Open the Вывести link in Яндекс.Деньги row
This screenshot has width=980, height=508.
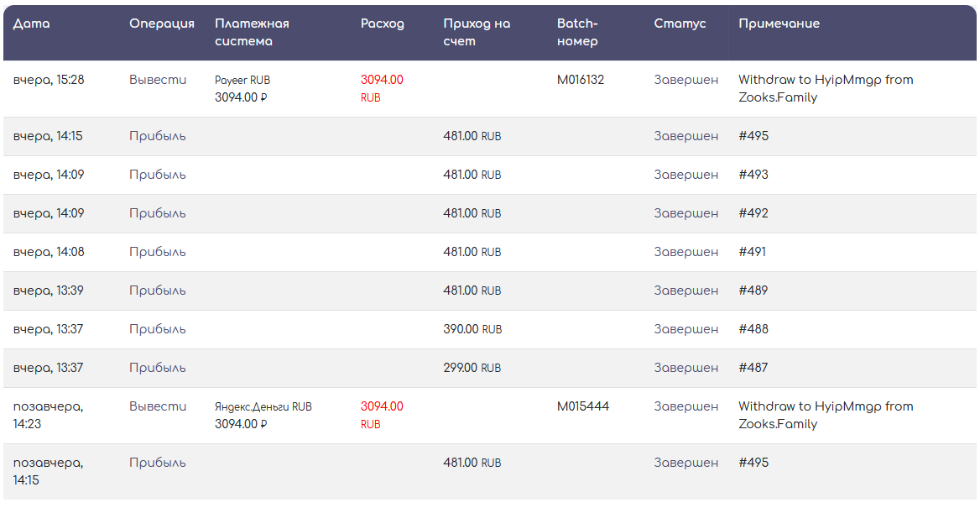tap(158, 406)
